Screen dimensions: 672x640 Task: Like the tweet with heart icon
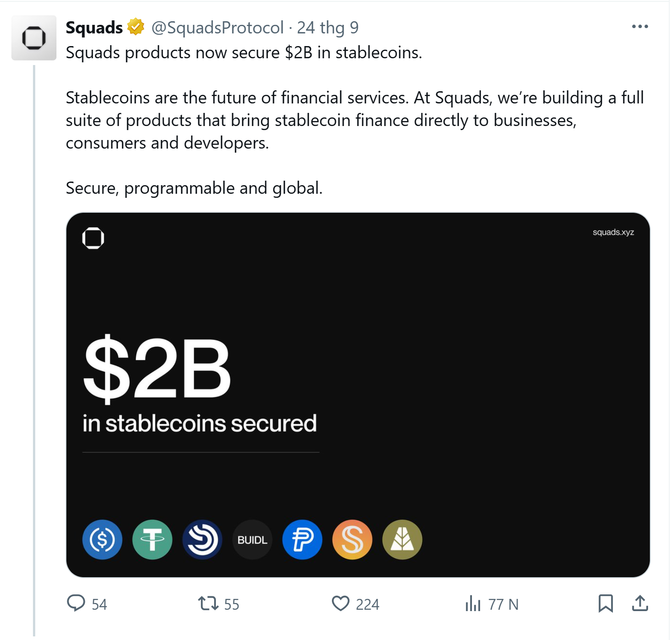(341, 603)
